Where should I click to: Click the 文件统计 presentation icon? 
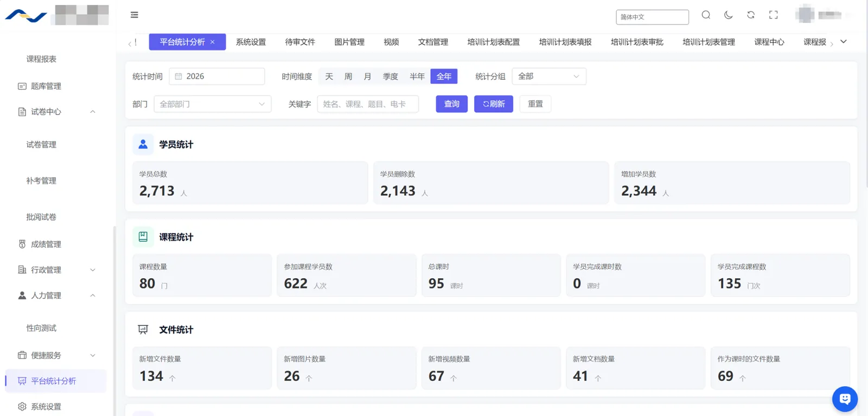click(143, 329)
